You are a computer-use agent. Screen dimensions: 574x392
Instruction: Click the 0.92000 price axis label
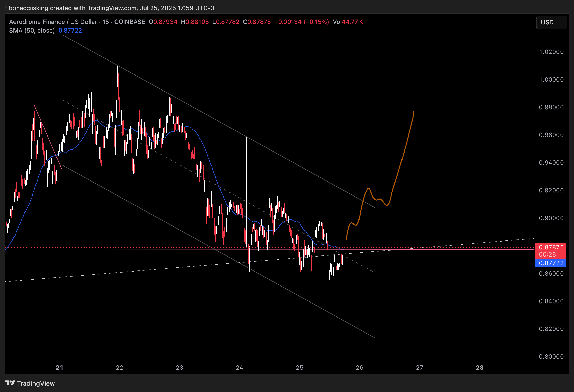coord(551,190)
